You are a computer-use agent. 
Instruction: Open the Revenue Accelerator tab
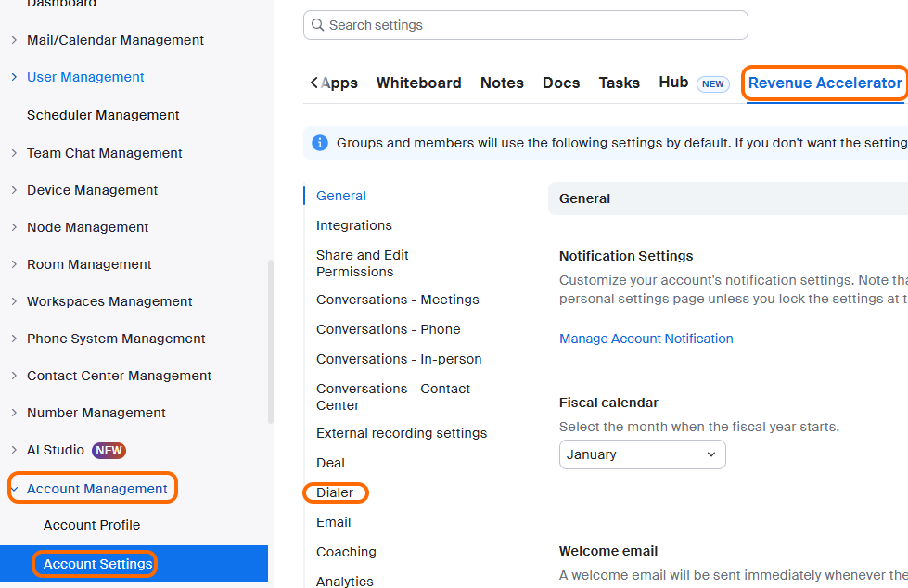click(825, 83)
